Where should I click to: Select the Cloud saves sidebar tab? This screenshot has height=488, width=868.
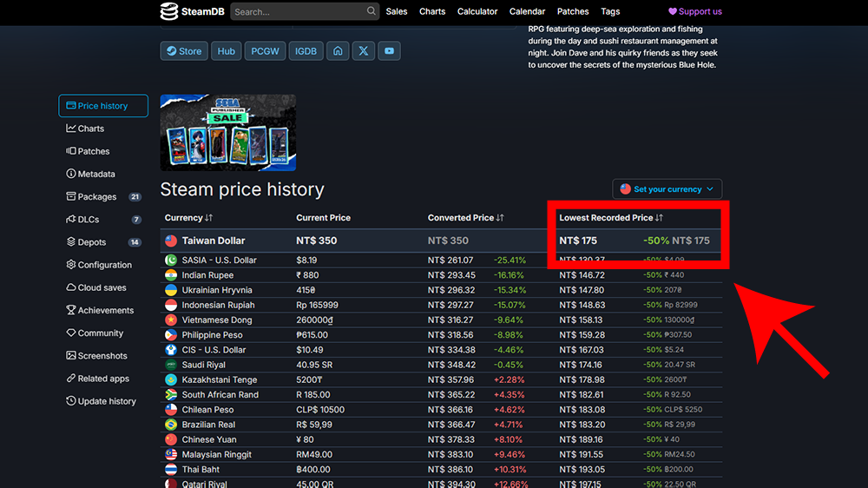[103, 287]
